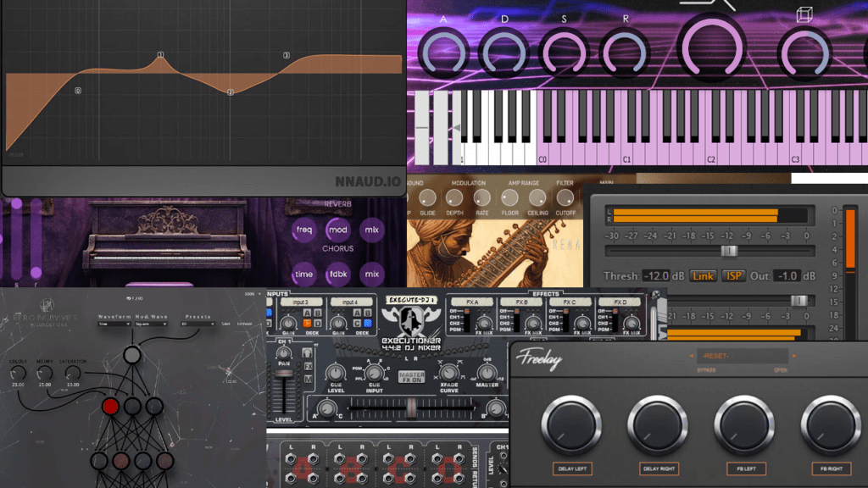Switch to the FX B effect slot
This screenshot has height=488, width=868.
pyautogui.click(x=522, y=303)
